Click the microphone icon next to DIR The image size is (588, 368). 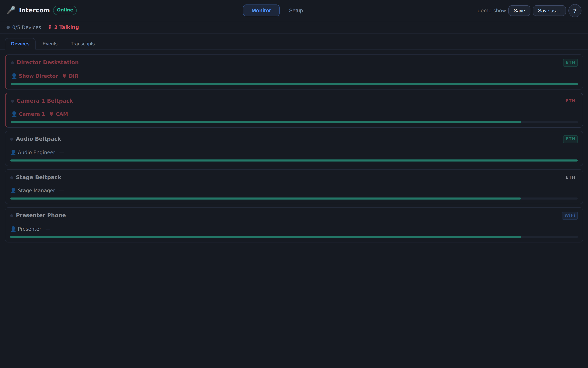64,76
